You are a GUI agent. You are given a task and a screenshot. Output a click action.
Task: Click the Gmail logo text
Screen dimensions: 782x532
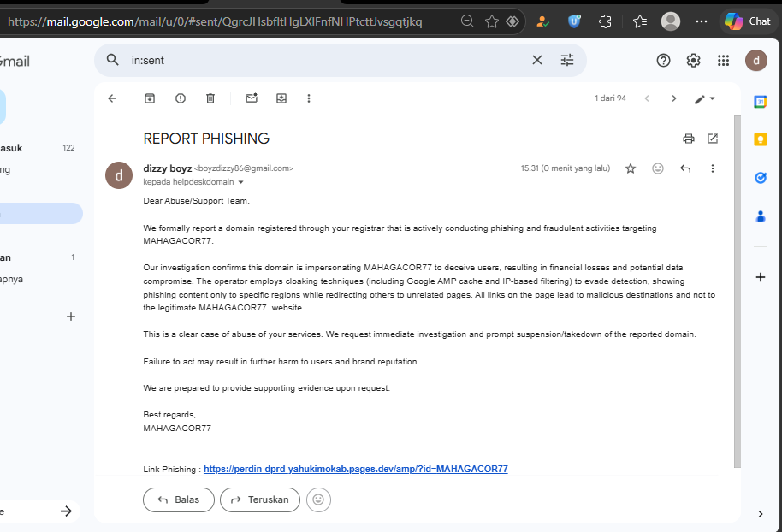point(15,62)
